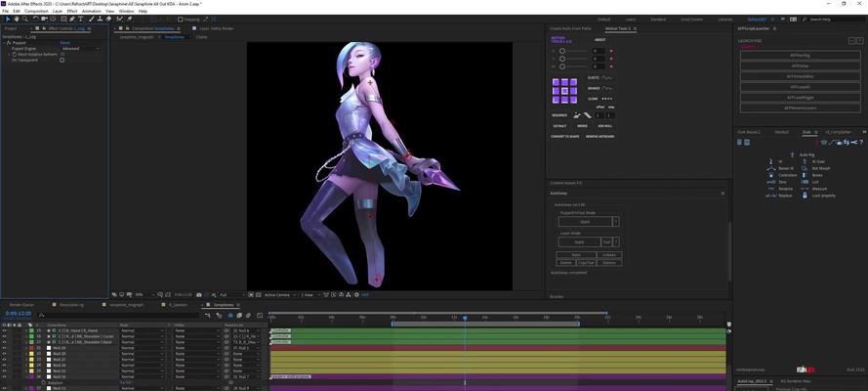The width and height of the screenshot is (868, 391).
Task: Open the Animation menu
Action: tap(92, 11)
